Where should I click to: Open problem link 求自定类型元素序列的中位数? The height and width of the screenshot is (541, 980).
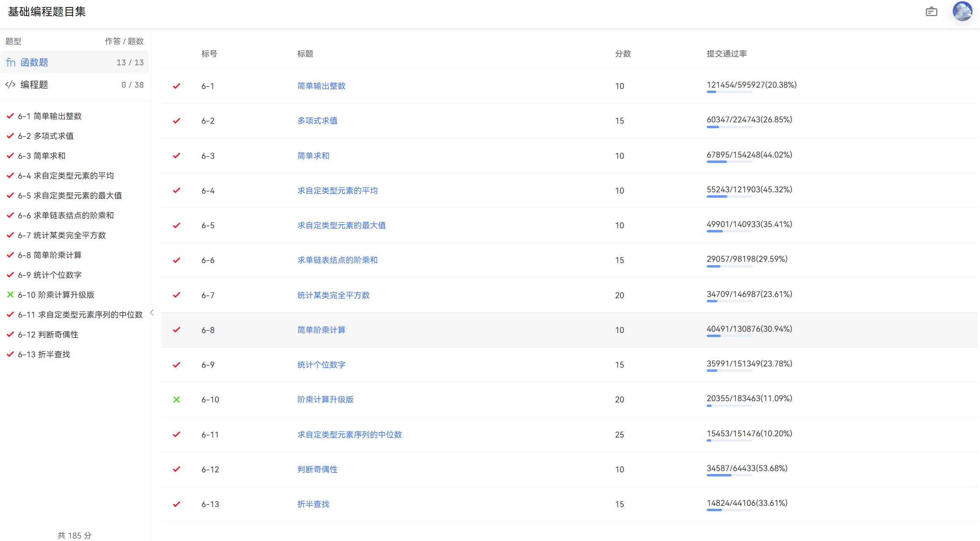(x=349, y=435)
